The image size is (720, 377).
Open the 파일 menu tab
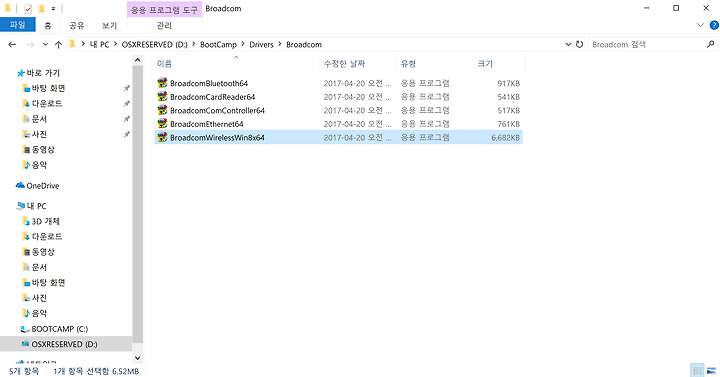pos(17,25)
